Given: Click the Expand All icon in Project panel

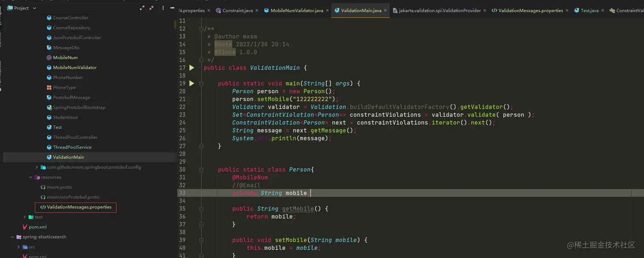Looking at the screenshot, I should (x=142, y=8).
